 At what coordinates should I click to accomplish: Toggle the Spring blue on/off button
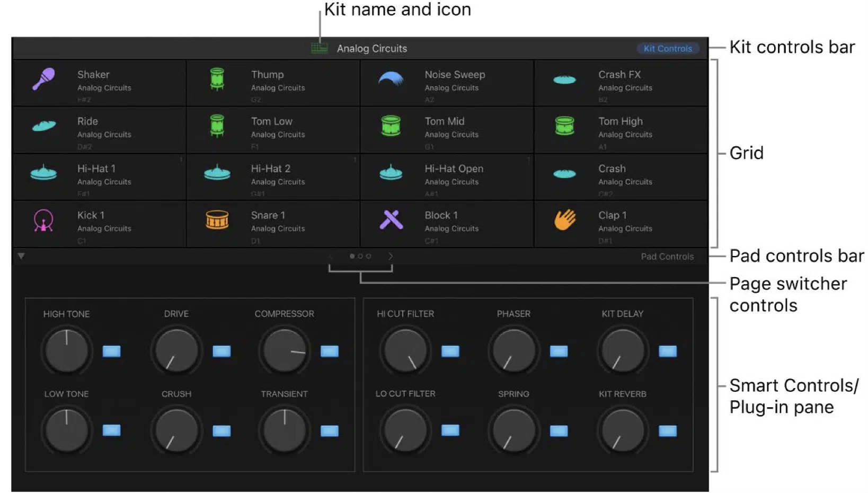coord(559,431)
